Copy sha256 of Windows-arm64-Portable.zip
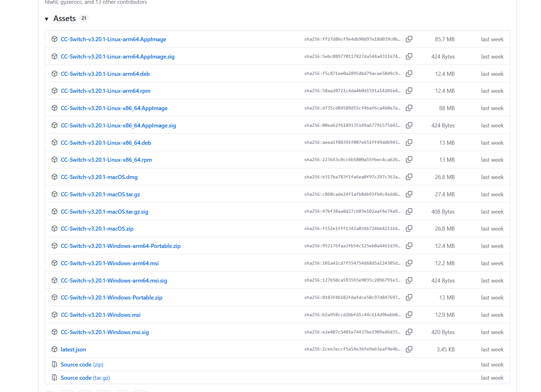 [x=409, y=246]
